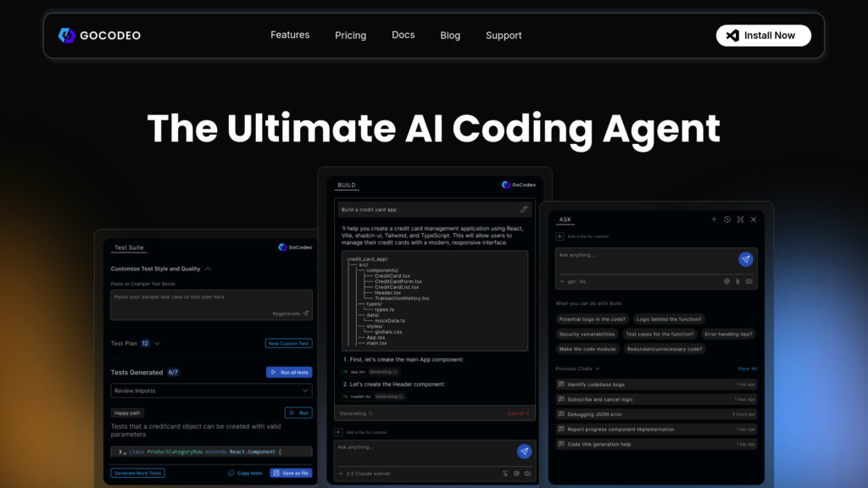Run the Happy path test
868x488 pixels.
pos(298,413)
